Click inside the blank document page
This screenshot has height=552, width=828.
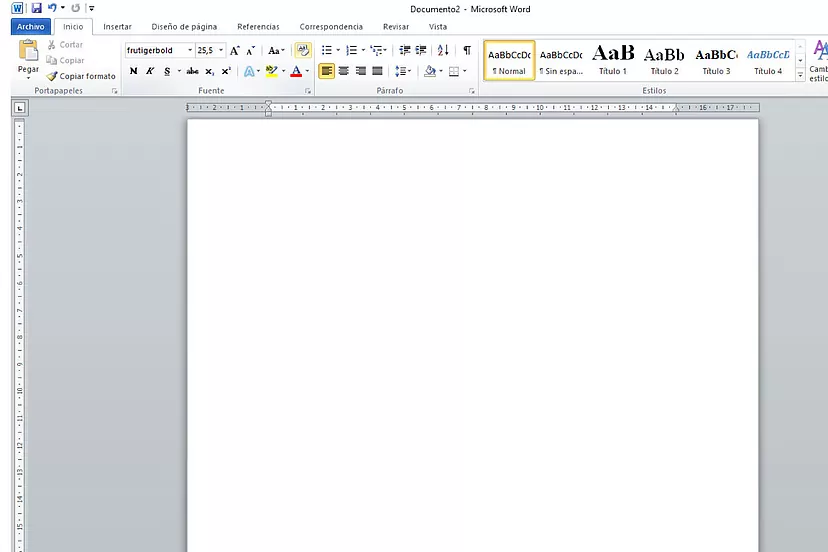click(472, 330)
